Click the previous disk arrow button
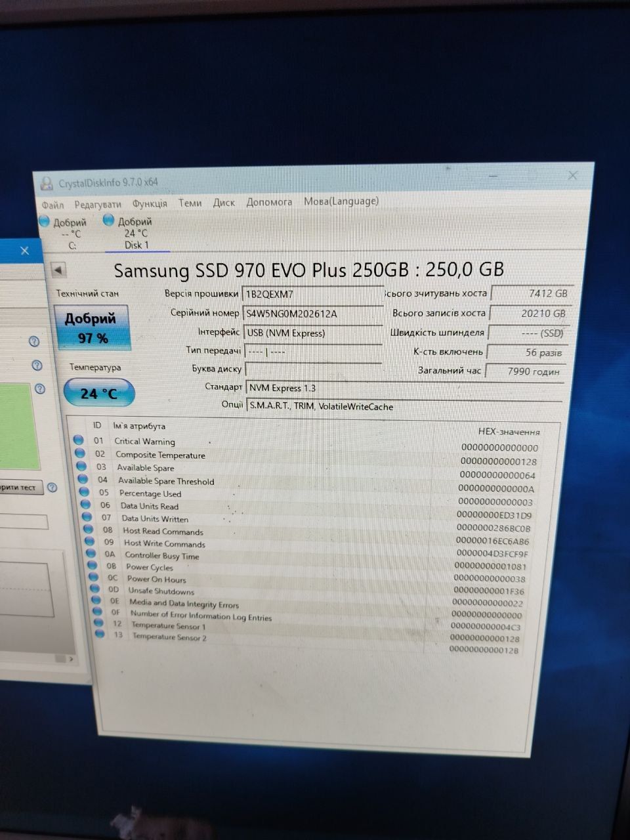Viewport: 630px width, 840px height. tap(58, 270)
